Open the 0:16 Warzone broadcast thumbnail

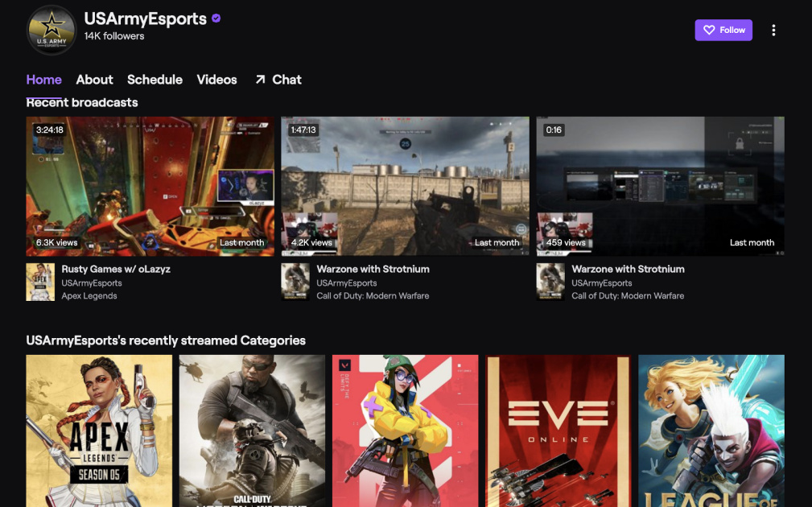coord(660,186)
